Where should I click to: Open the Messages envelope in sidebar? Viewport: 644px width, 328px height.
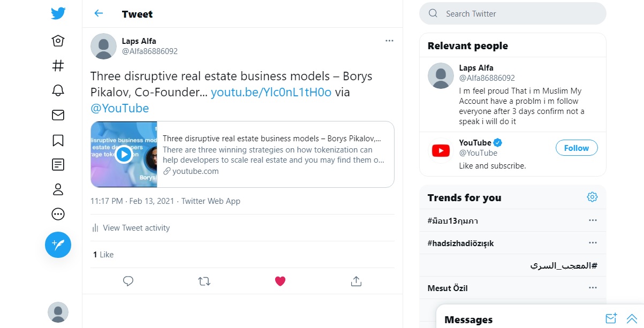pyautogui.click(x=58, y=115)
